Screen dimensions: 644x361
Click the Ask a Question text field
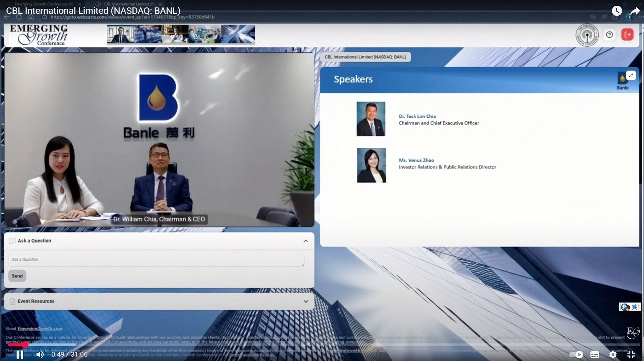[156, 260]
